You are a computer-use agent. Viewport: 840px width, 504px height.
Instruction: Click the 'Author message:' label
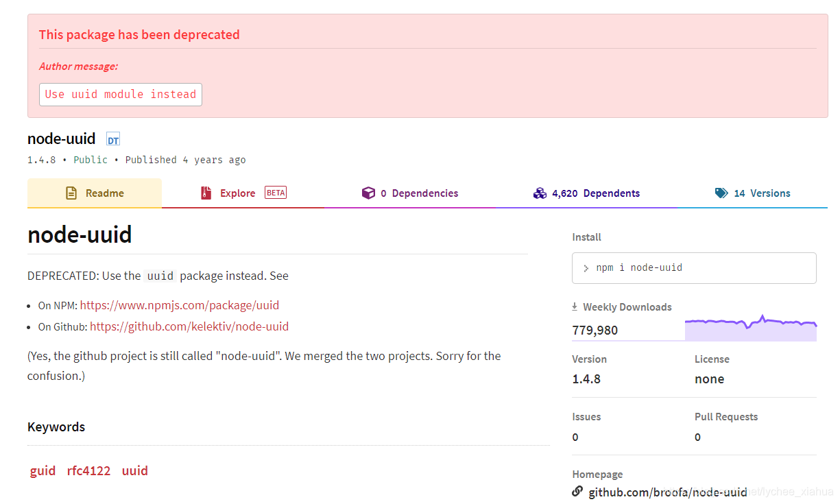[78, 67]
